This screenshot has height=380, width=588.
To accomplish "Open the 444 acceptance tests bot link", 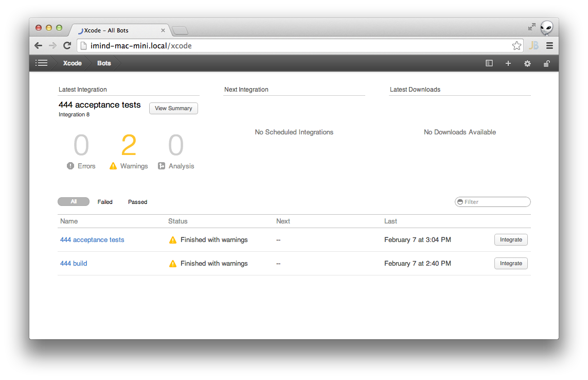I will 92,239.
